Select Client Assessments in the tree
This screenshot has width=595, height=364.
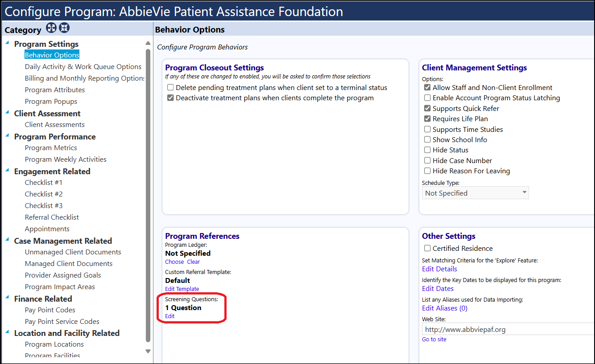(x=55, y=124)
